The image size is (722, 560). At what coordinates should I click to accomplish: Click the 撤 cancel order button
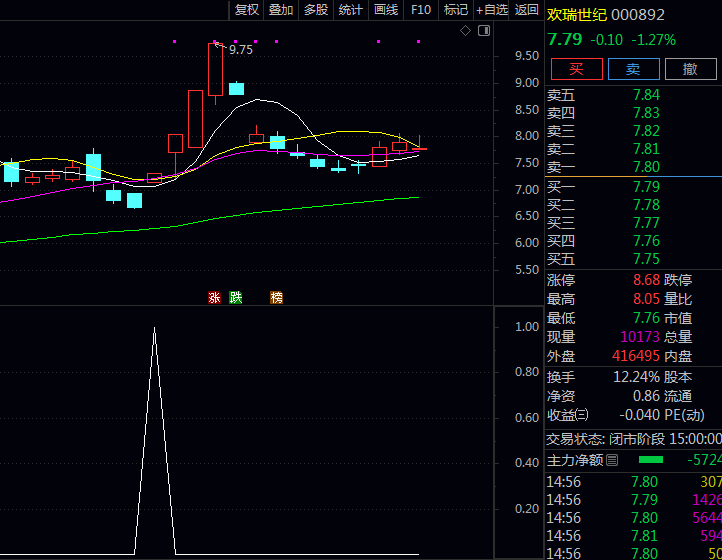pyautogui.click(x=690, y=69)
